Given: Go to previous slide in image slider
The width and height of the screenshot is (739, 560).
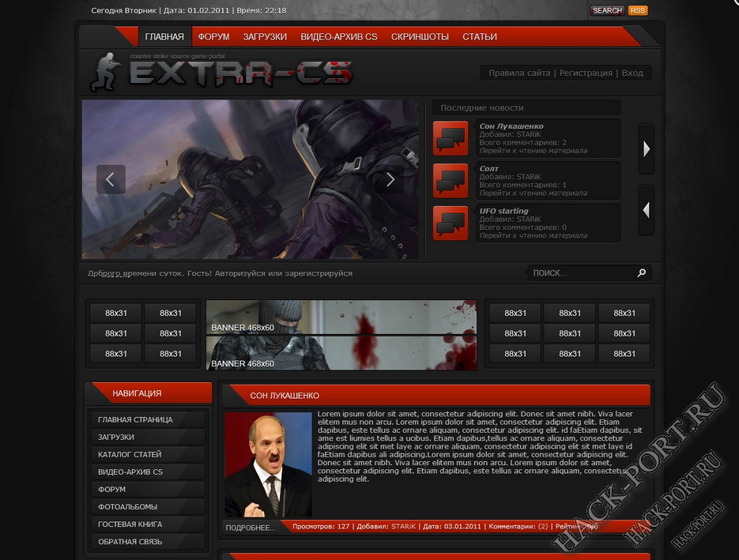Looking at the screenshot, I should [x=111, y=179].
